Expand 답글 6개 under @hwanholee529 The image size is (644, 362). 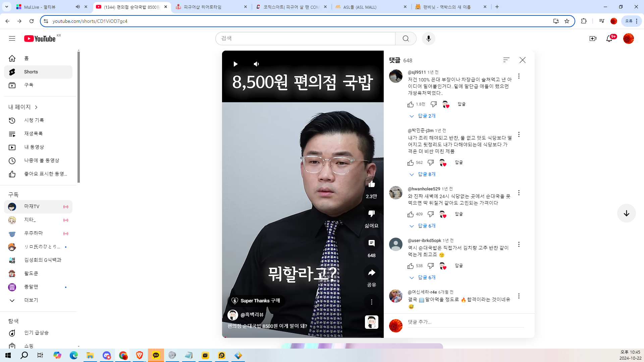[x=423, y=226]
